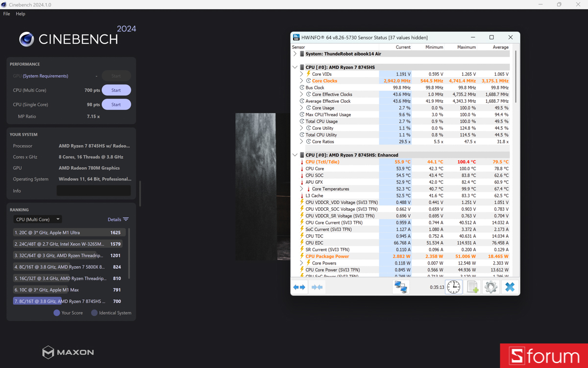This screenshot has height=368, width=588.
Task: Click the Cinebench logo sphere icon
Action: pos(26,39)
